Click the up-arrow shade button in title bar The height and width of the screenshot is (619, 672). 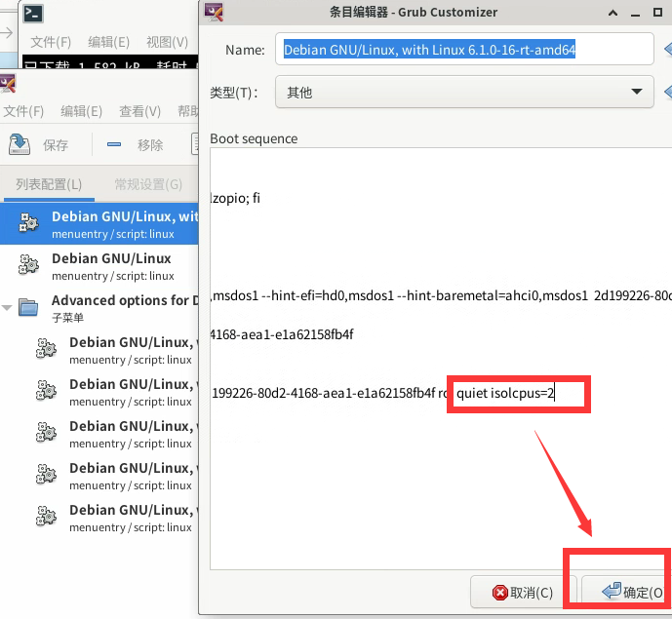[613, 14]
